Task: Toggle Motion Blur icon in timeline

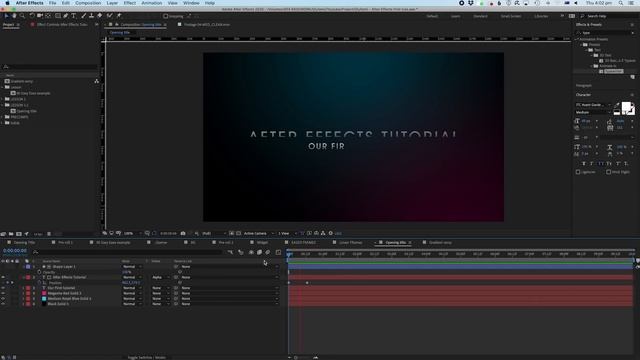Action: (268, 253)
